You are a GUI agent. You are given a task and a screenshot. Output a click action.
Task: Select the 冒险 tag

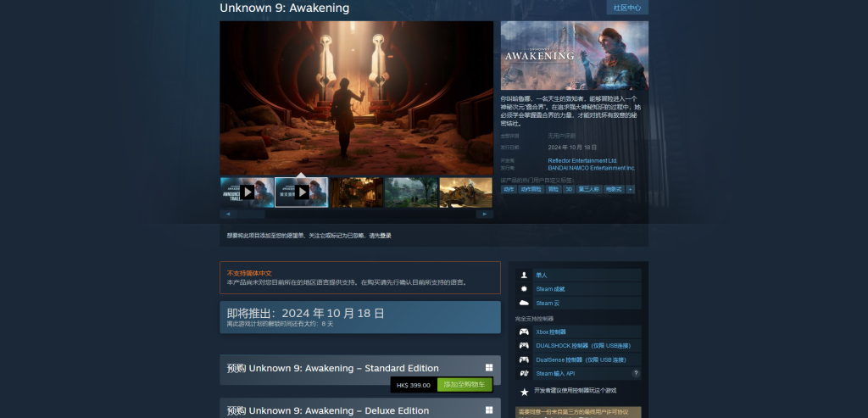[553, 189]
